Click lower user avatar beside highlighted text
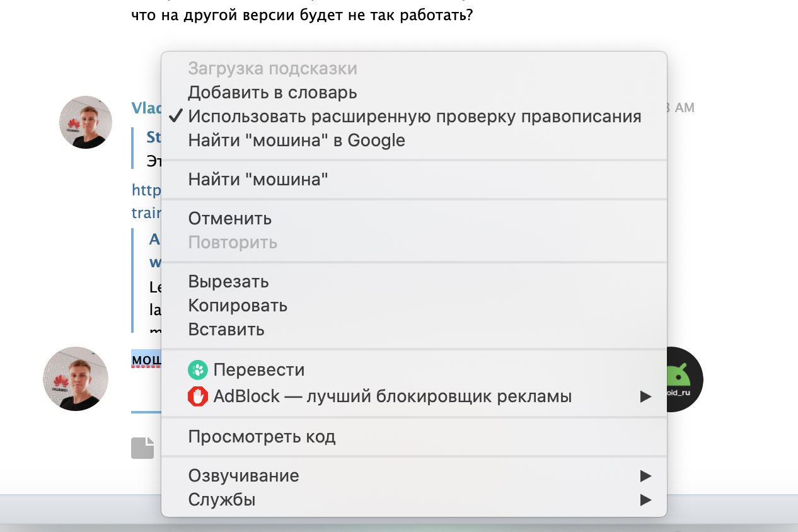 point(76,379)
